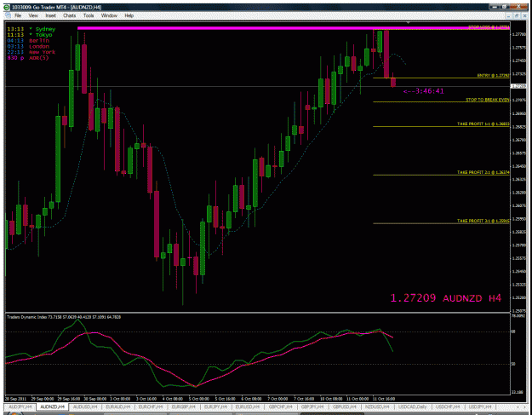This screenshot has width=532, height=415.
Task: Open the USDCHF,H4 chart tab
Action: [x=448, y=406]
